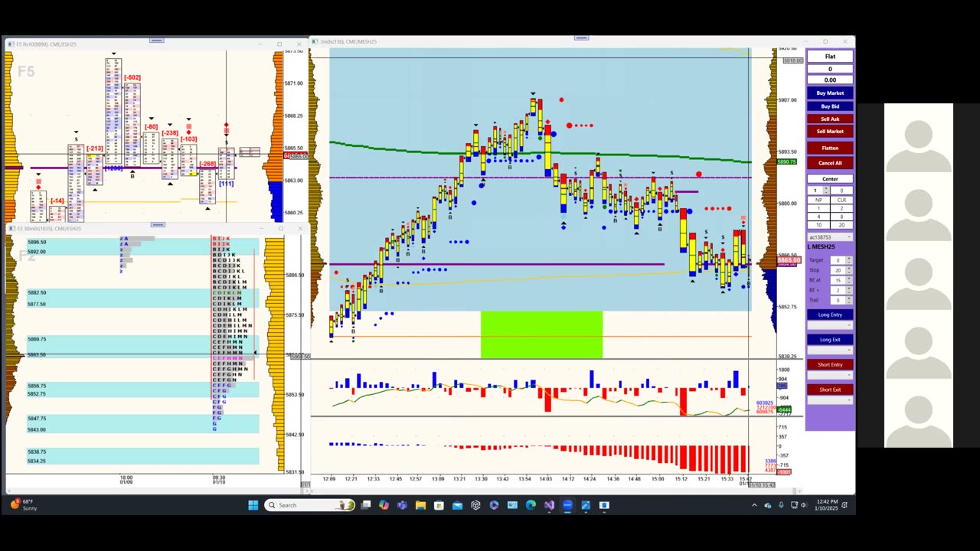The width and height of the screenshot is (980, 551).
Task: Click the bright green rectangle on the main chart
Action: tap(541, 334)
